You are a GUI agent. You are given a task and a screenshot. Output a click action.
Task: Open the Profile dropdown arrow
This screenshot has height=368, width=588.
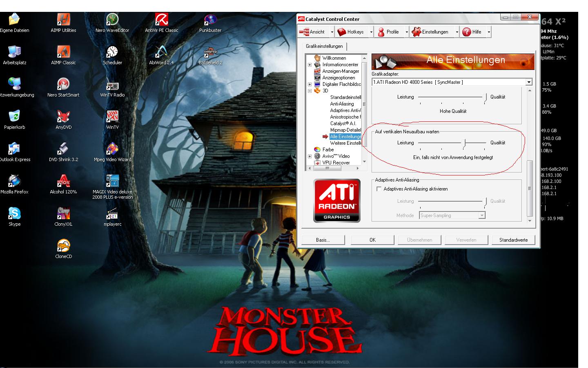click(406, 32)
